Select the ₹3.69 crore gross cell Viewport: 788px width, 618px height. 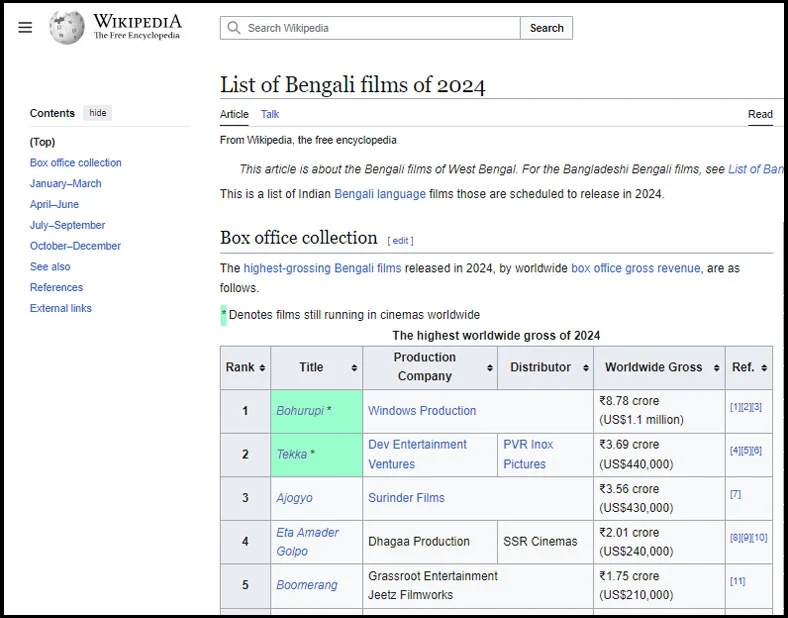[659, 454]
